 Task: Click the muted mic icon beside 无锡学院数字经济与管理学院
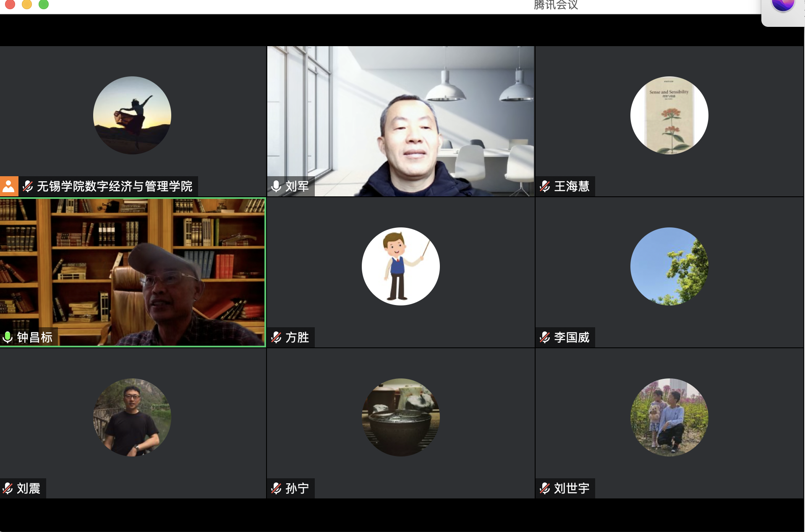(x=28, y=186)
